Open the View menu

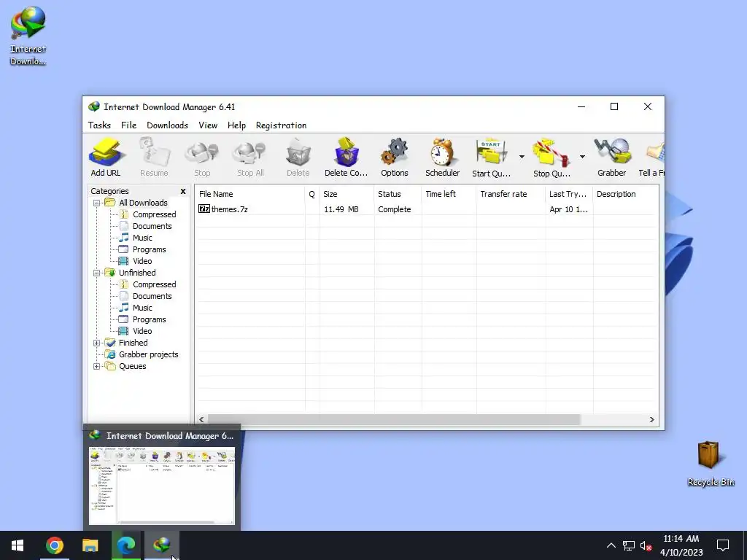pos(208,125)
